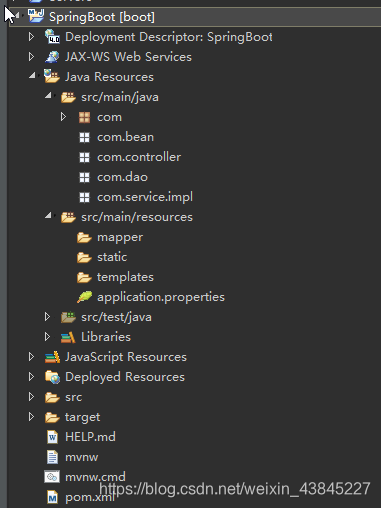Select the 'src/main/resources' label
Image resolution: width=381 pixels, height=508 pixels.
pos(137,217)
